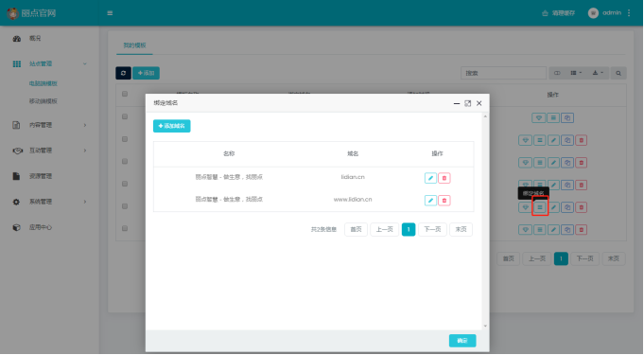Expand the 内容管理 sidebar group
This screenshot has width=644, height=355.
49,125
